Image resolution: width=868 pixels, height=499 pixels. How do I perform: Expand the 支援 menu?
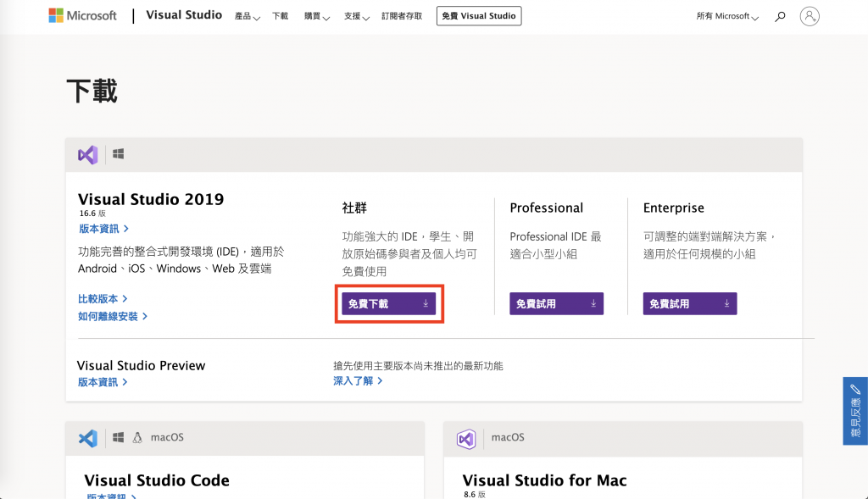pos(357,17)
